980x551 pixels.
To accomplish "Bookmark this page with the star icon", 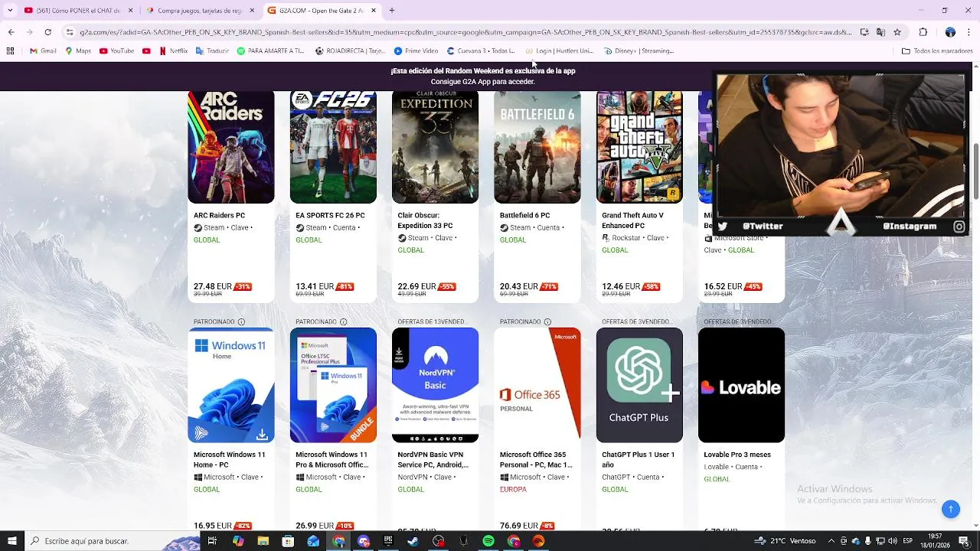I will pos(897,32).
